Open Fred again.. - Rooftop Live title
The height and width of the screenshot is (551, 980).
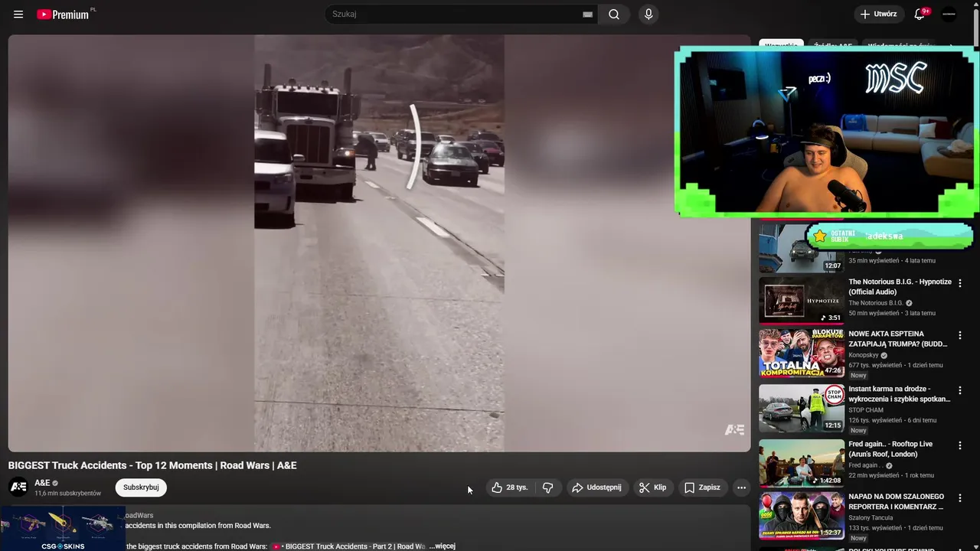[x=890, y=449]
